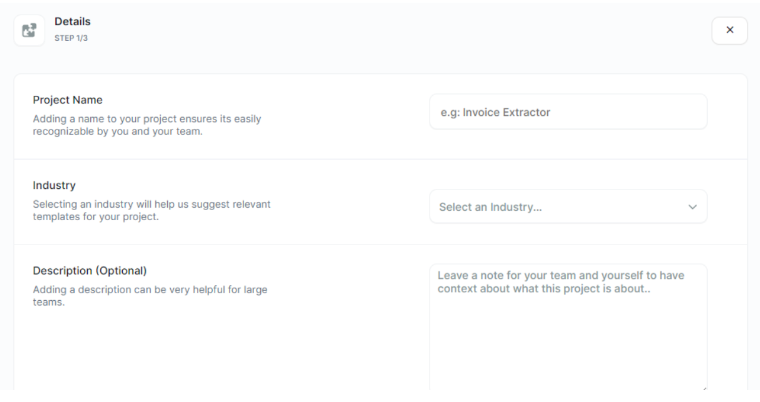
Task: Click the Project Name input field
Action: tap(568, 112)
